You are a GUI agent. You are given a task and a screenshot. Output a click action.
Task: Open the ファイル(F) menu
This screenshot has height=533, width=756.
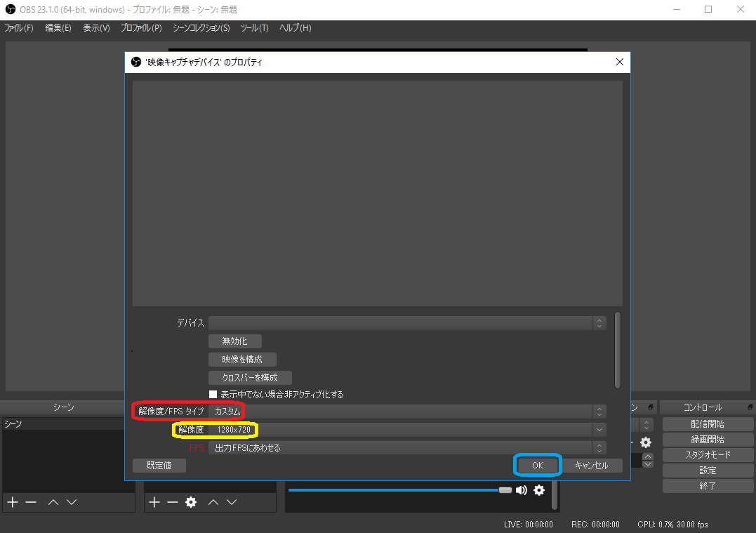[19, 28]
